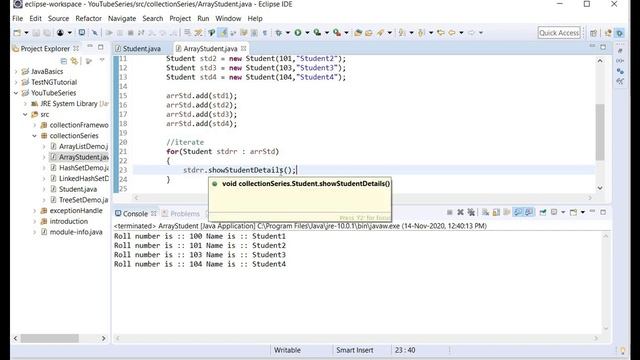Open HashSetDemo file in Project Explorer
The width and height of the screenshot is (640, 360).
[79, 168]
